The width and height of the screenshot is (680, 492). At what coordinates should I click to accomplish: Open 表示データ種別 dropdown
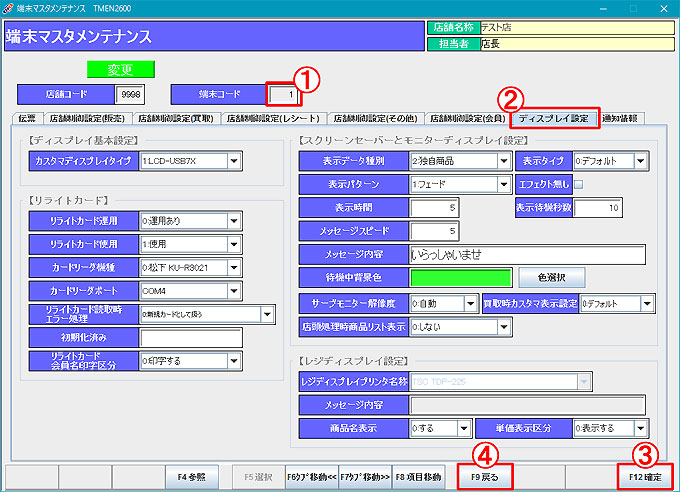503,161
